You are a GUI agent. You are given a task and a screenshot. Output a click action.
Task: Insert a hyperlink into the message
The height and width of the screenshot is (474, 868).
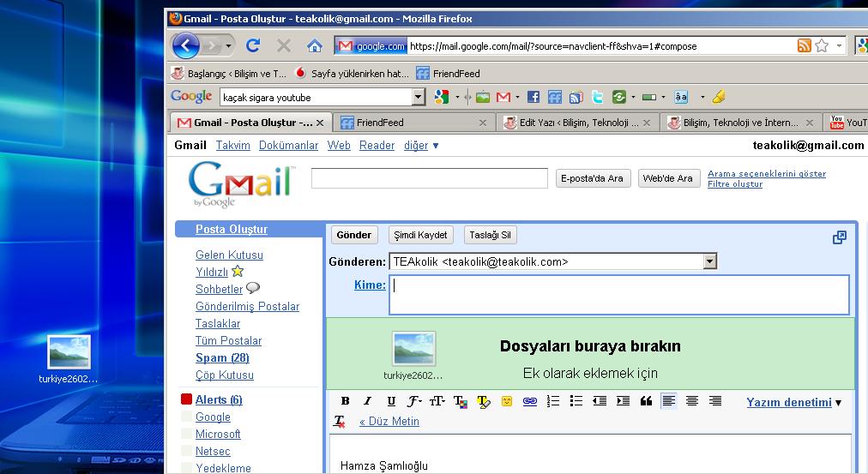pyautogui.click(x=530, y=401)
